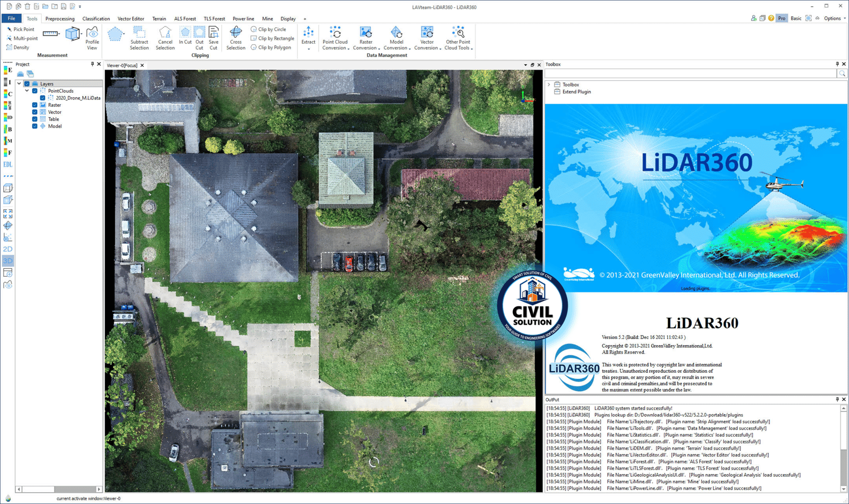Image resolution: width=849 pixels, height=504 pixels.
Task: Click the Toolbox search input field
Action: (x=691, y=74)
